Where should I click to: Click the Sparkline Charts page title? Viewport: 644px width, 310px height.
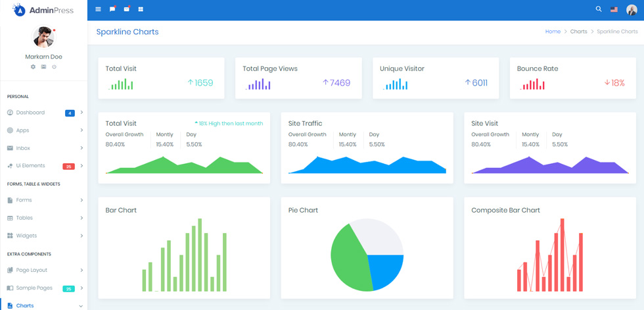coord(127,32)
